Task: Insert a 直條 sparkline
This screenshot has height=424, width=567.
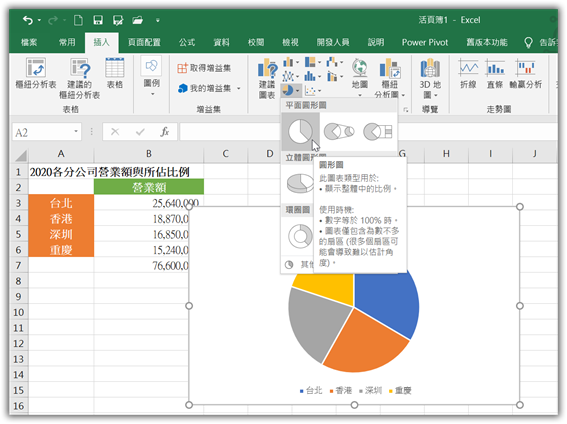Action: [495, 74]
